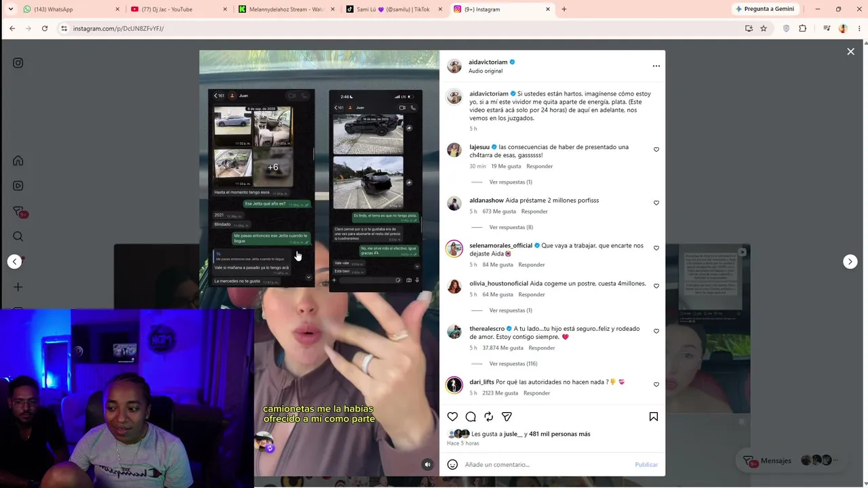868x488 pixels.
Task: Save the post with the bookmark icon
Action: pyautogui.click(x=654, y=417)
